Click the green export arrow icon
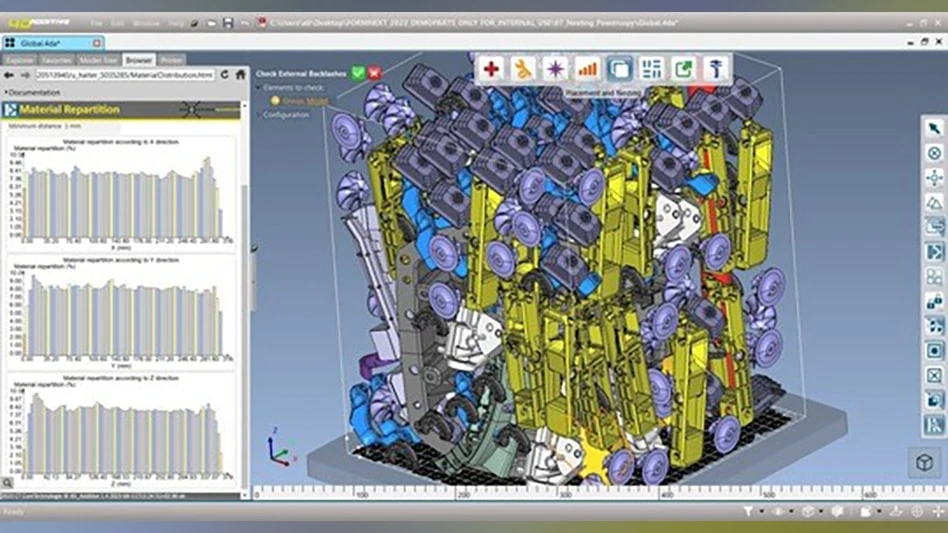Image resolution: width=948 pixels, height=533 pixels. [x=683, y=69]
